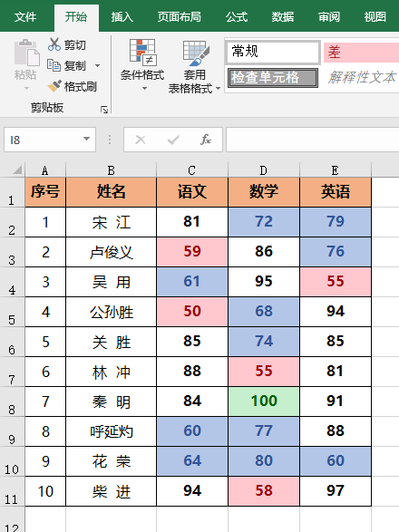Click the Select All corner triangle
Image resolution: width=399 pixels, height=532 pixels.
pos(17,169)
